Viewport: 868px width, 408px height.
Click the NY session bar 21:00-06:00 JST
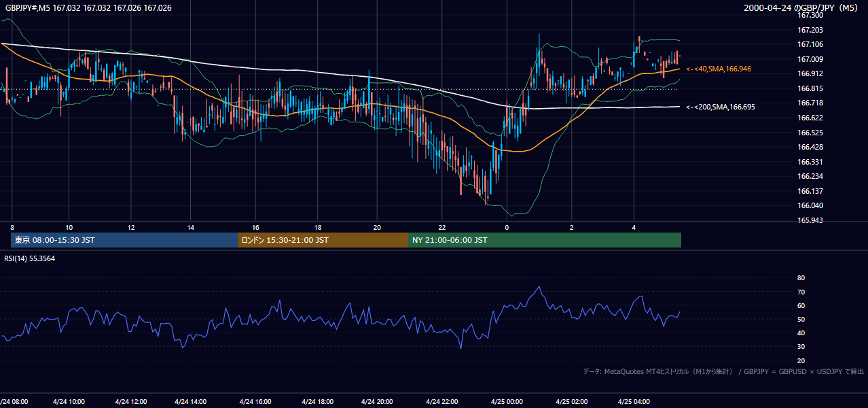click(545, 240)
